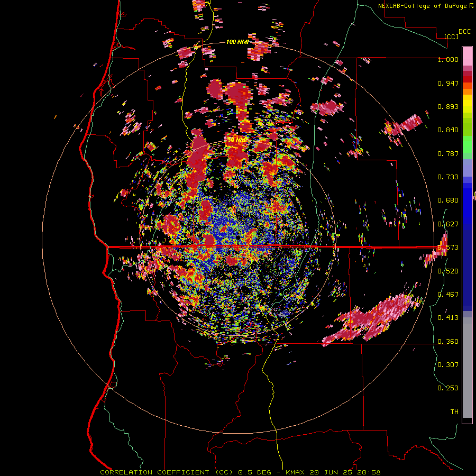The image size is (476, 476).
Task: Select the 0.467 scale value
Action: 448,295
